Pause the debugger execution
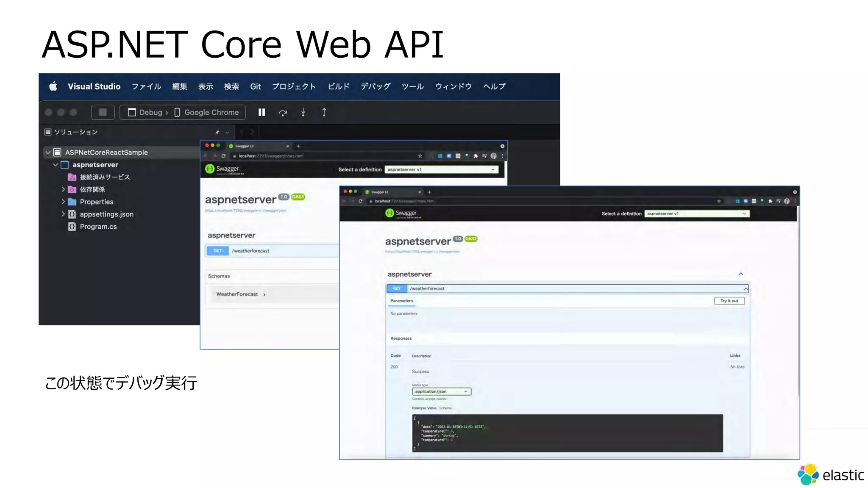The image size is (868, 488). click(x=262, y=112)
